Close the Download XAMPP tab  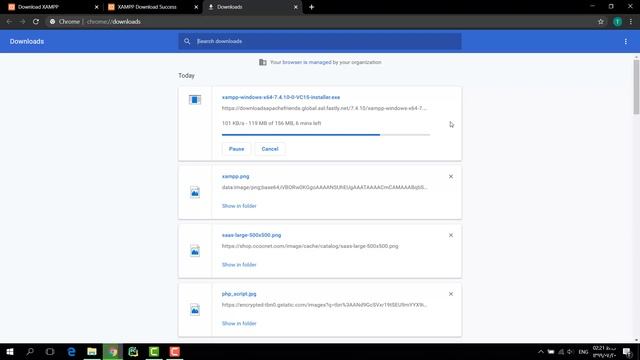[x=96, y=7]
